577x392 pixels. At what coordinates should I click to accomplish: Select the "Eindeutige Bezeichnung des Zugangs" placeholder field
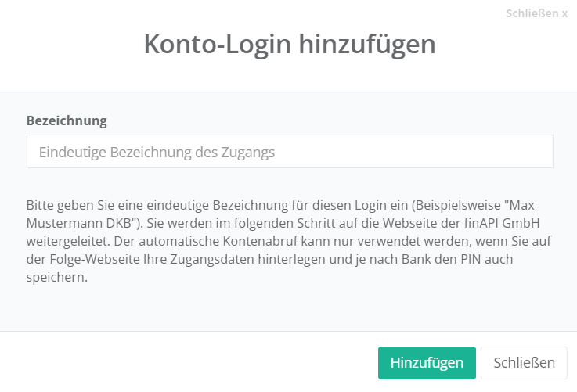coord(290,152)
